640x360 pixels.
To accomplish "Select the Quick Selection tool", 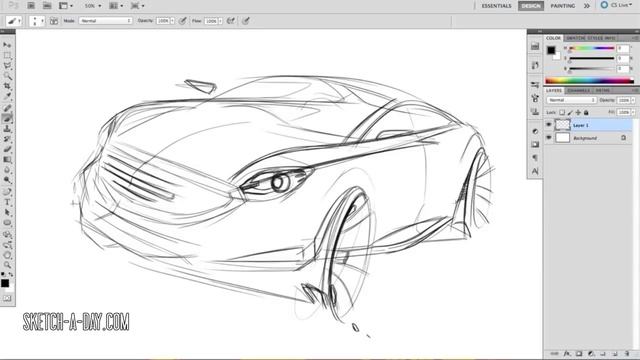I will (x=7, y=76).
